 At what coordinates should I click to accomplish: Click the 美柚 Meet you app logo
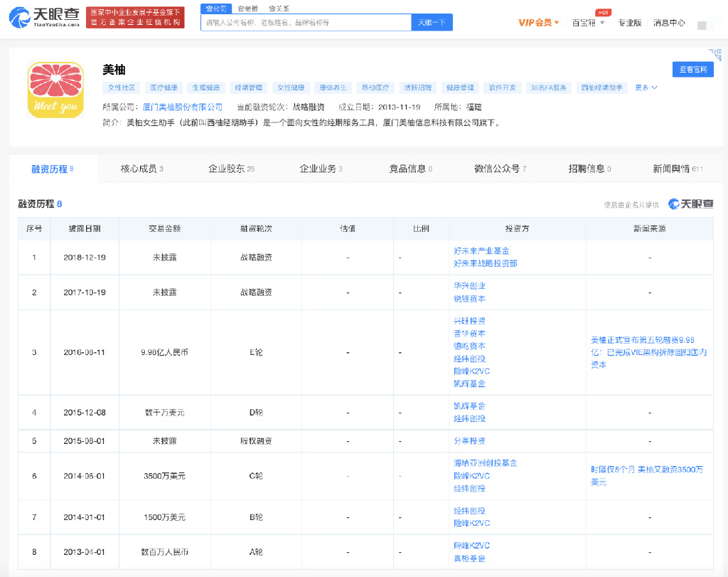[55, 90]
